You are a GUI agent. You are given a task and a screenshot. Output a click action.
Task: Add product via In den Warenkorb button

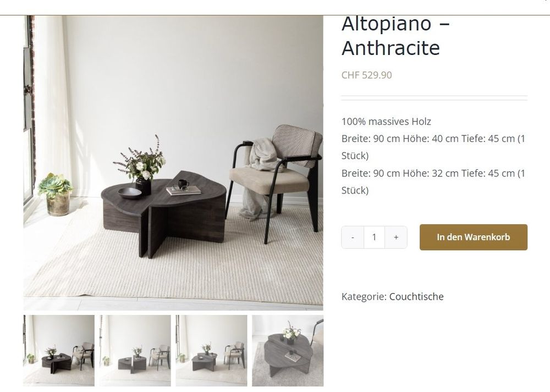473,238
